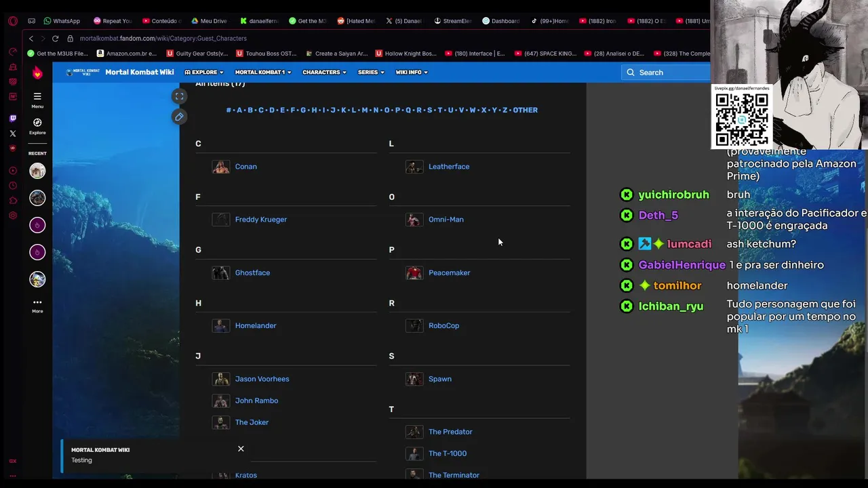Open the fifth recent wiki avatar

[37, 279]
